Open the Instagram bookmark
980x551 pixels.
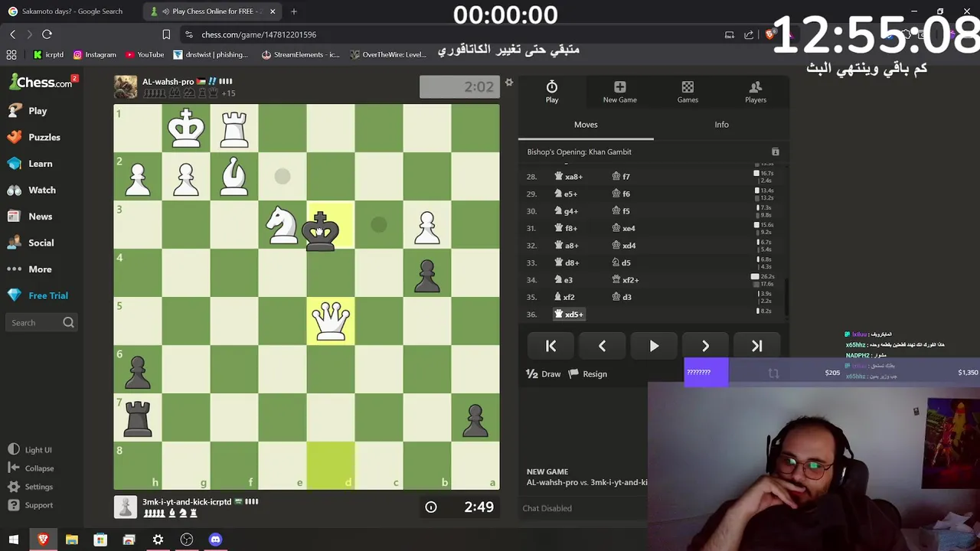(x=95, y=55)
